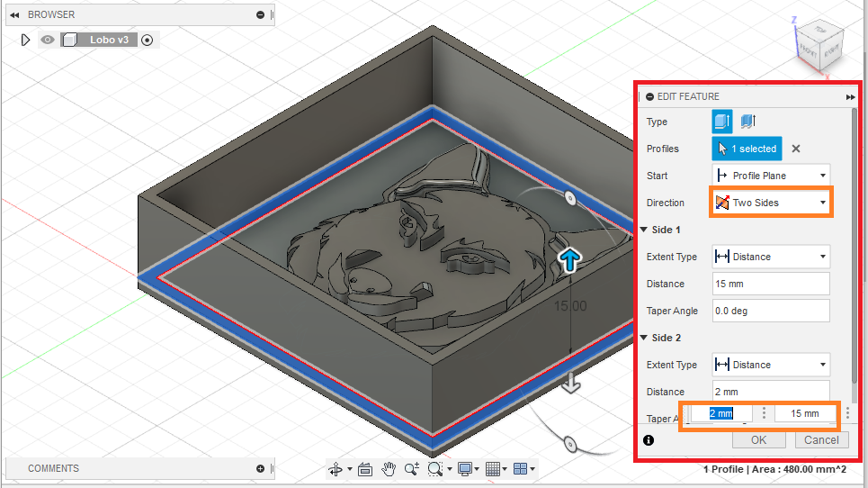Click the blue upward extrude arrow manipulator

coord(569,260)
